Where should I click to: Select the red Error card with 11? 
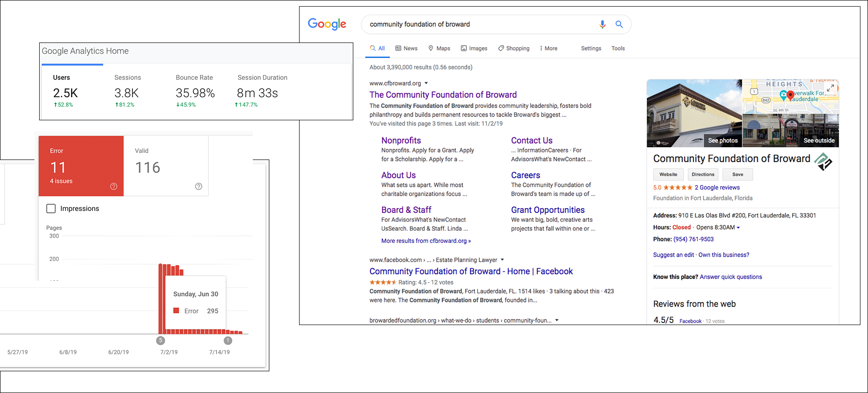point(81,166)
